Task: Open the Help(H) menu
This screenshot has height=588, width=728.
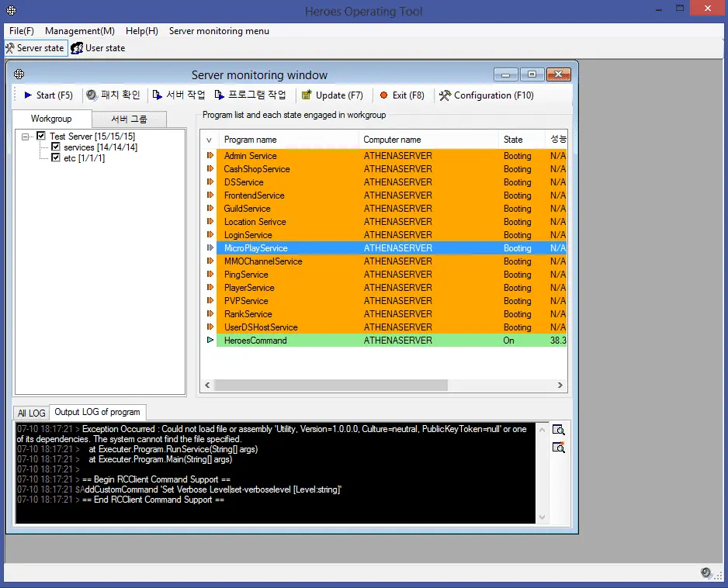Action: click(142, 31)
